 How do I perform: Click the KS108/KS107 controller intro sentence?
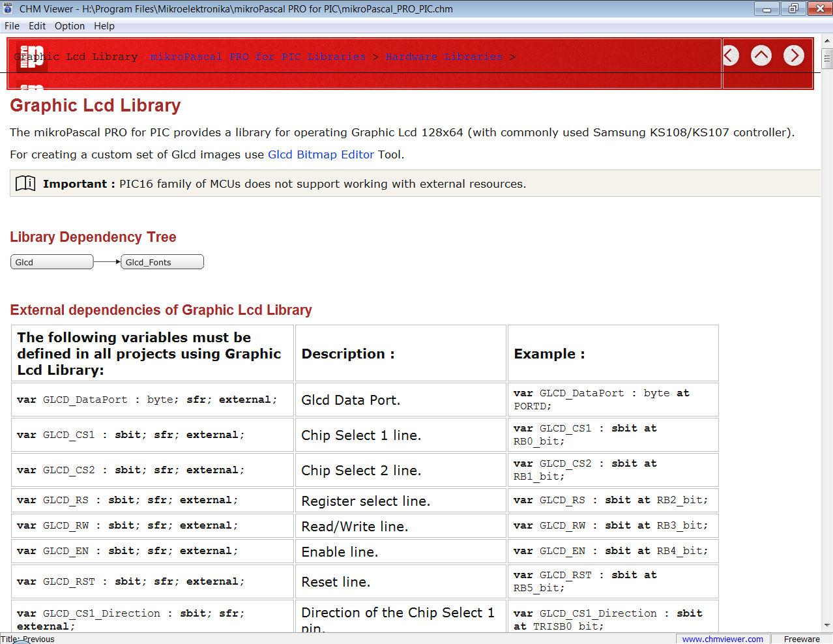tap(402, 132)
